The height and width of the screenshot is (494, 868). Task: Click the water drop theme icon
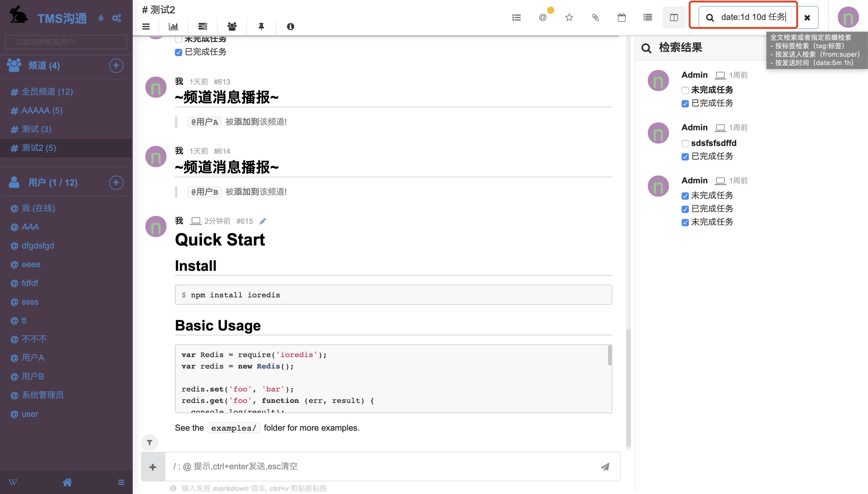pyautogui.click(x=101, y=17)
